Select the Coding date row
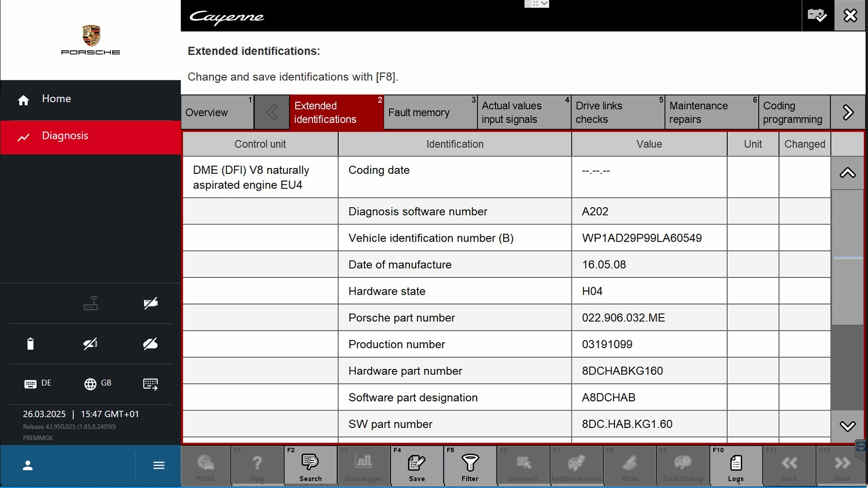The height and width of the screenshot is (488, 868). click(x=507, y=177)
